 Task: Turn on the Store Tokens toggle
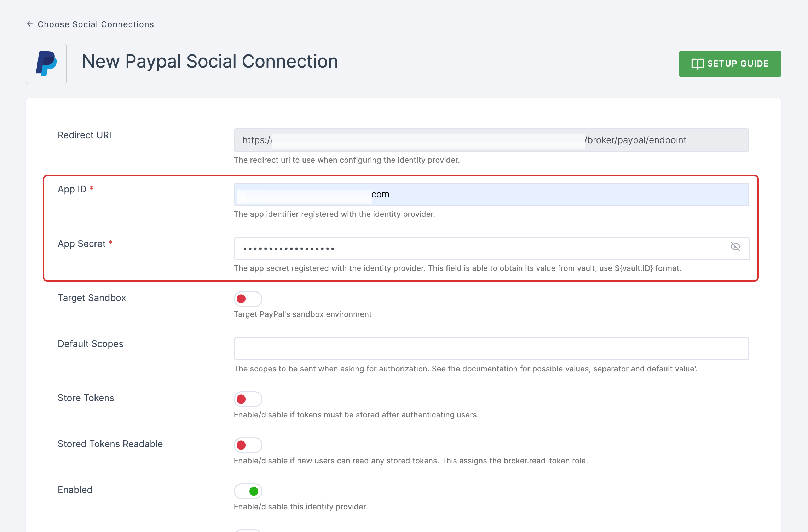coord(248,399)
